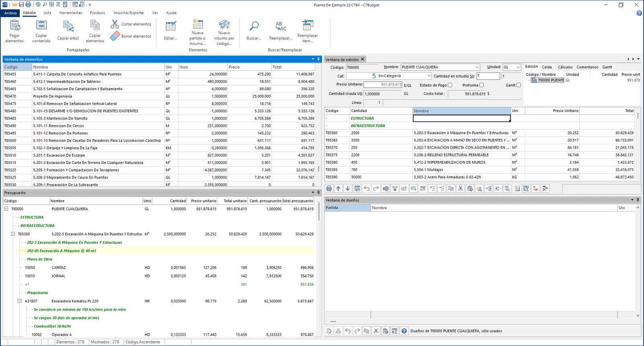Click the blue up arrow in edit toolbar
The height and width of the screenshot is (346, 644).
(x=338, y=188)
